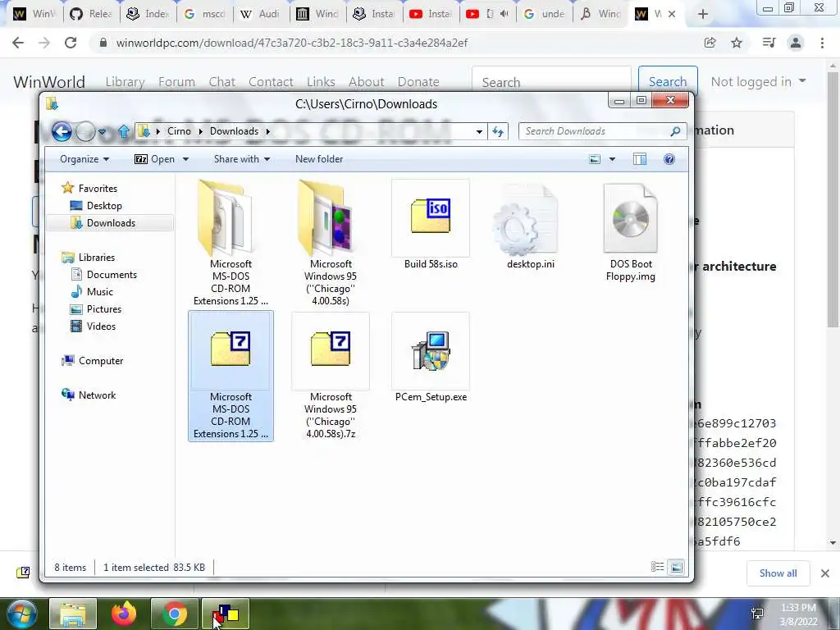This screenshot has width=840, height=630.
Task: Open Chrome three-dot menu
Action: (822, 43)
